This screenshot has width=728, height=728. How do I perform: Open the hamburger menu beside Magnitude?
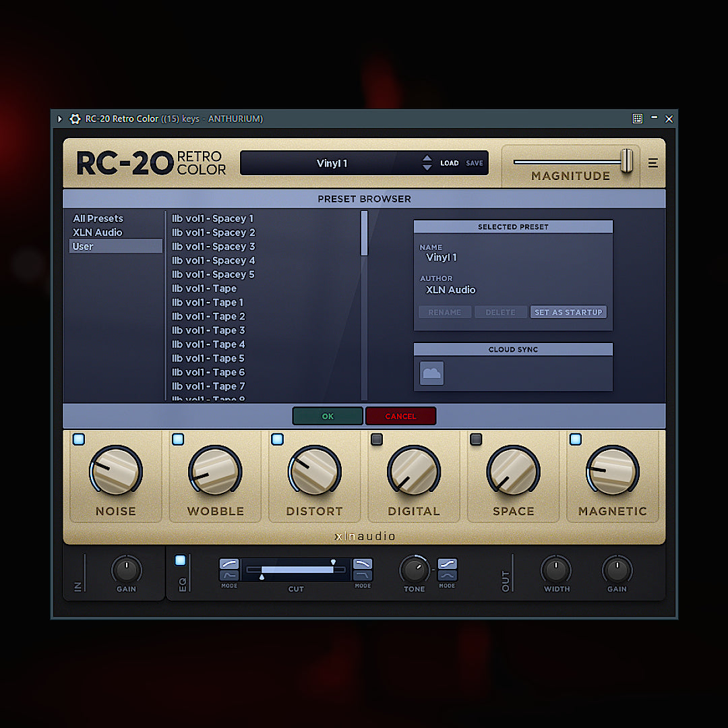653,163
